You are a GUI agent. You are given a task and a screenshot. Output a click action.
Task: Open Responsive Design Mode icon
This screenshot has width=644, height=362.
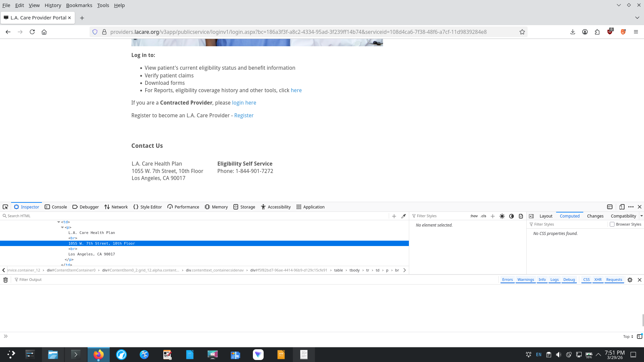(622, 207)
